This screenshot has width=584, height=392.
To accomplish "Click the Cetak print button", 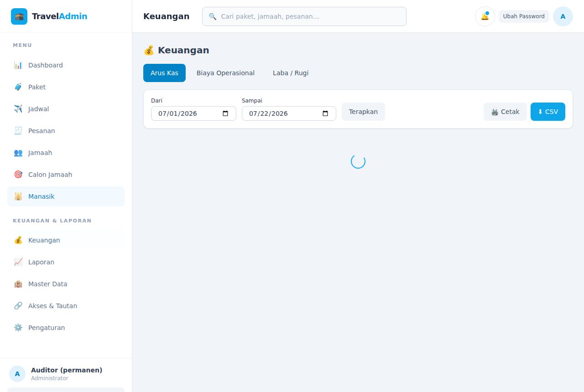I will 505,112.
